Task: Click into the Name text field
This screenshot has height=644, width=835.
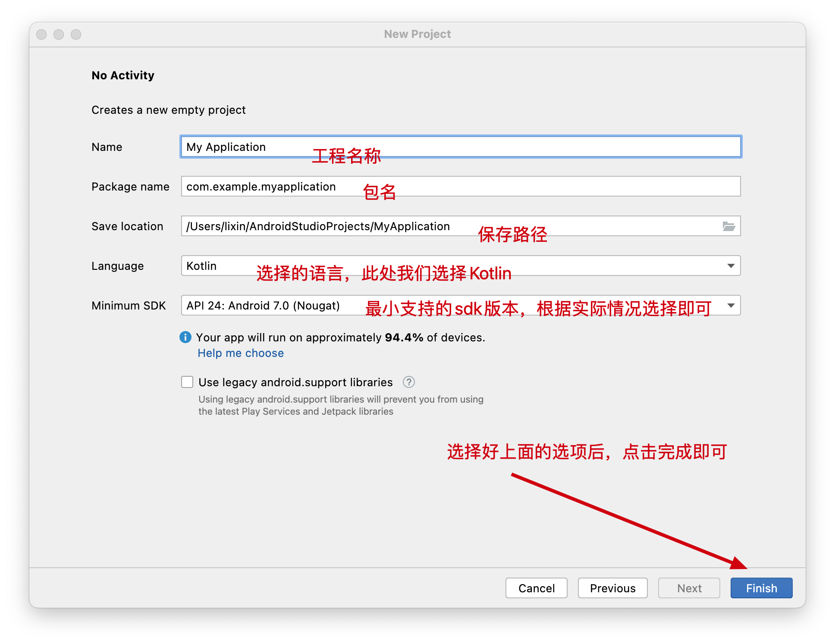Action: 518,147
